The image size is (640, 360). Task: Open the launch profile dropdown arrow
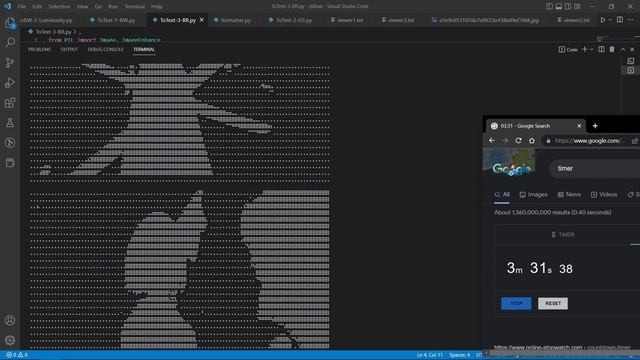click(x=591, y=49)
